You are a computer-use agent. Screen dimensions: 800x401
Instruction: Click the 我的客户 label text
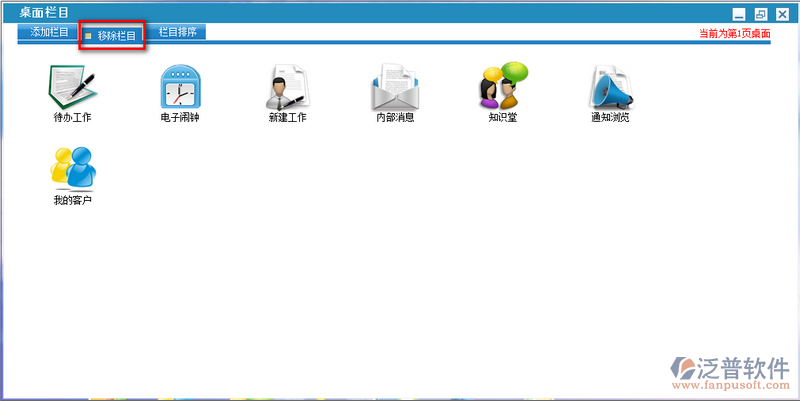[72, 200]
